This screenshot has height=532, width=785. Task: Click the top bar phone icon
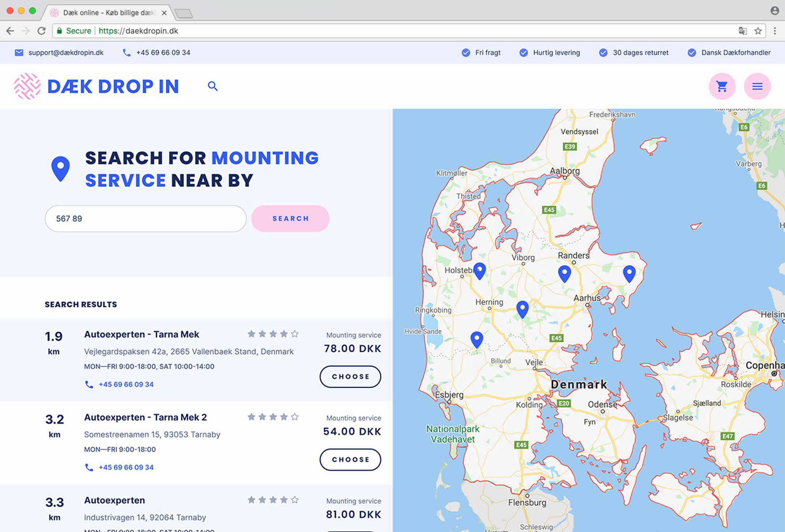coord(126,53)
